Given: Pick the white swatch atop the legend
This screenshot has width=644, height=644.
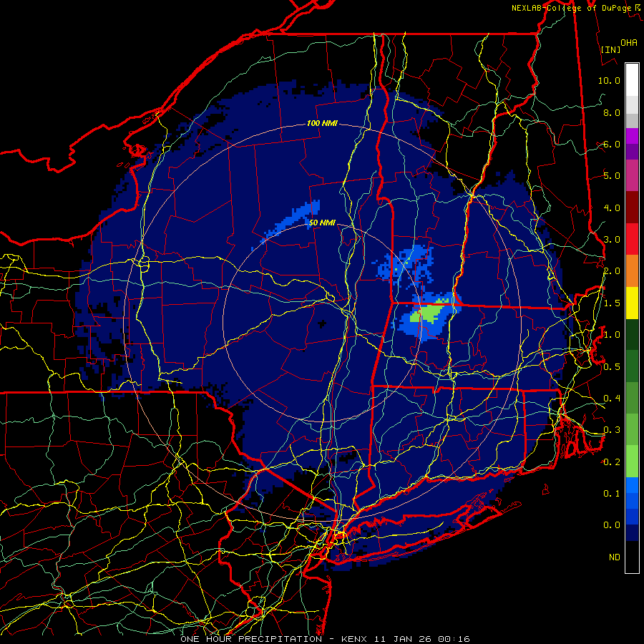Looking at the screenshot, I should (x=632, y=80).
